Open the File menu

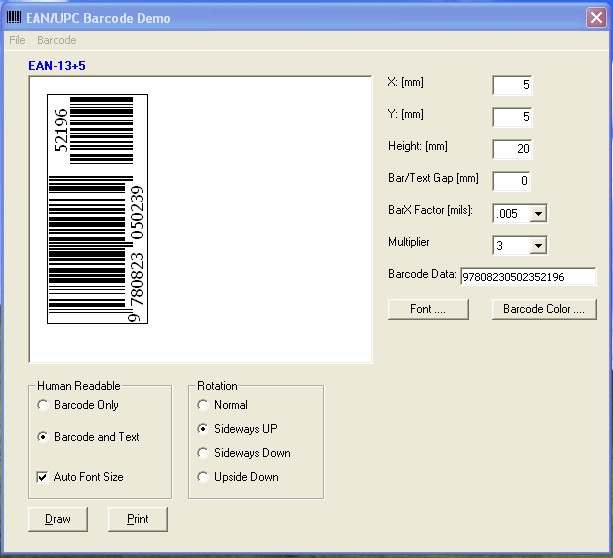click(x=17, y=40)
